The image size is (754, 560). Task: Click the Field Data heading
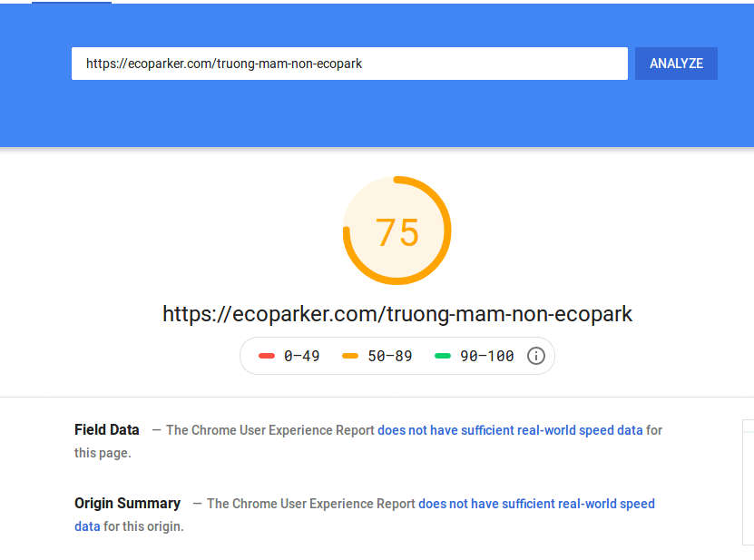107,429
